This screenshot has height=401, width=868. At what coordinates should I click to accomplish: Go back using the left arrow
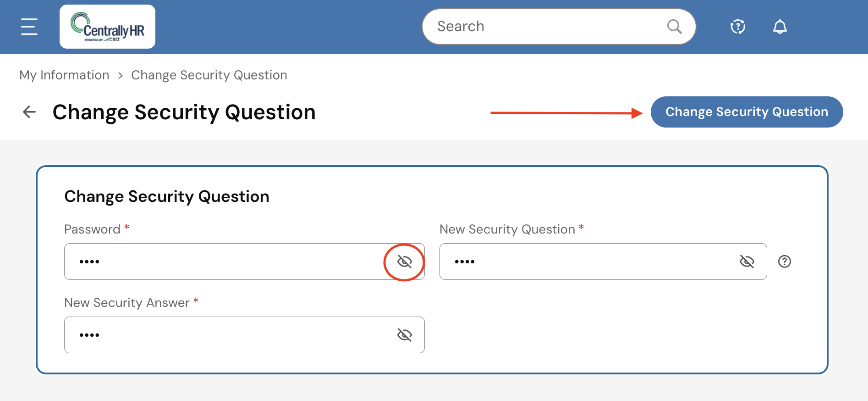coord(29,112)
